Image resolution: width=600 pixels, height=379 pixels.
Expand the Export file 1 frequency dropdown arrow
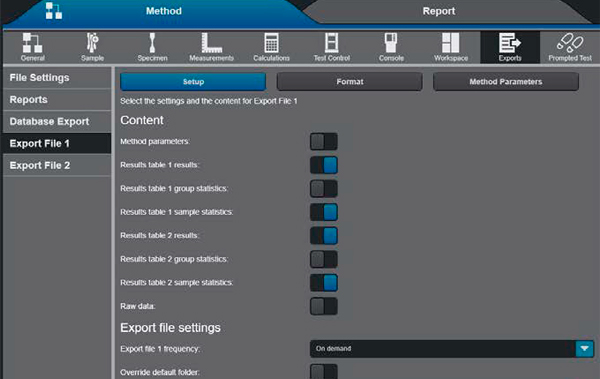coord(584,348)
